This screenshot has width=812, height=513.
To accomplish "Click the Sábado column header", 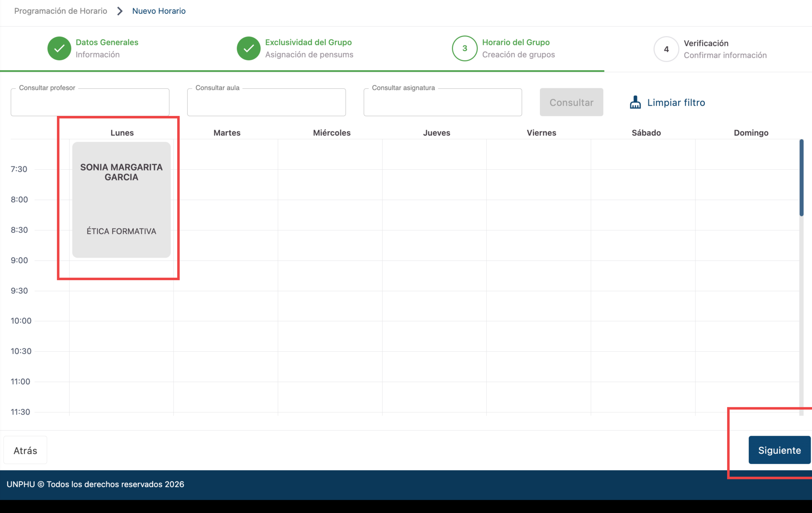I will coord(646,133).
